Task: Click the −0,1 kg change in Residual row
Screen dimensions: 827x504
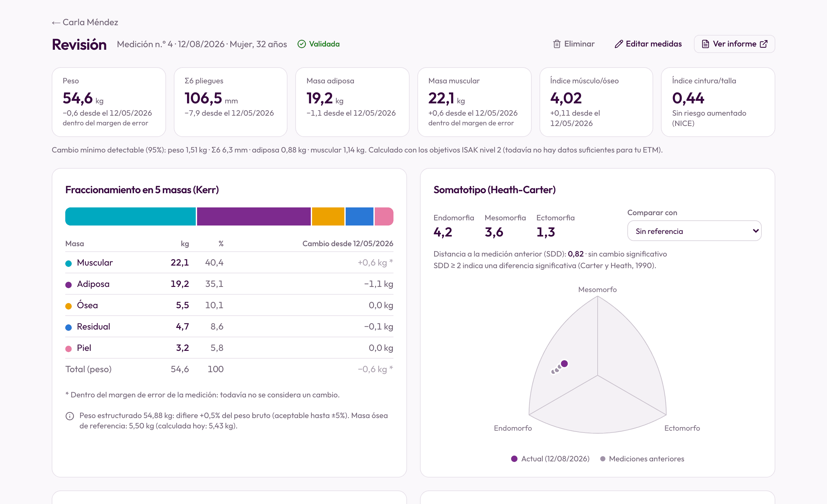Action: [x=379, y=327]
